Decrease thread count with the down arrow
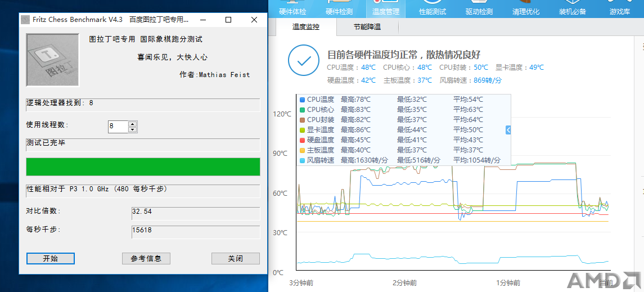644x292 pixels. (x=132, y=129)
